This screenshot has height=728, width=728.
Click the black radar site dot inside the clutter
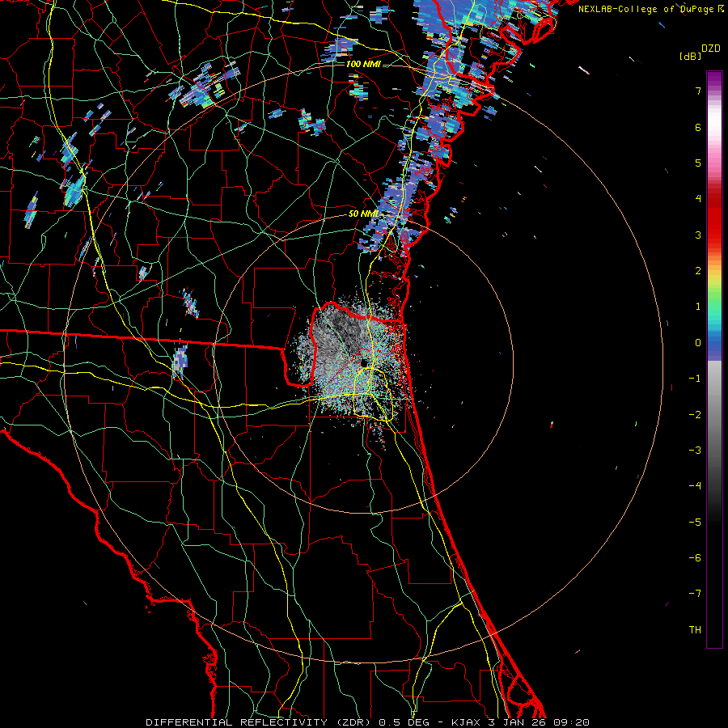(364, 363)
